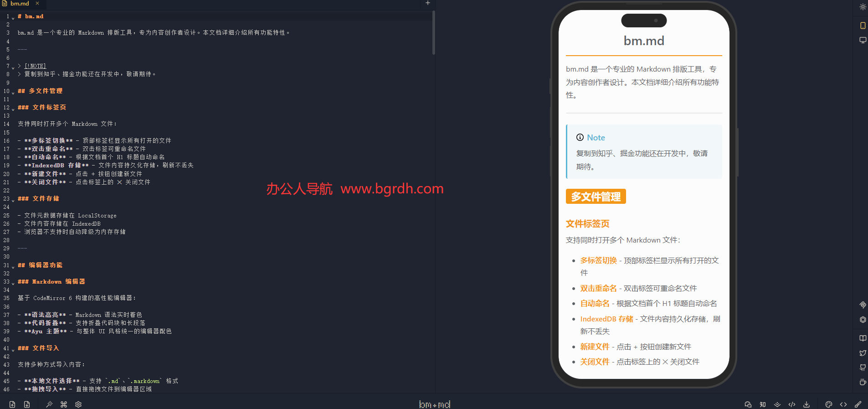
Task: Click line number 19 in the gutter
Action: tap(6, 166)
